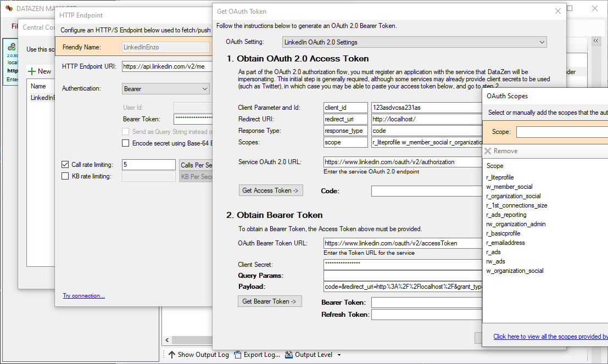Expand the OAuth Setting dropdown
608x364 pixels.
542,42
